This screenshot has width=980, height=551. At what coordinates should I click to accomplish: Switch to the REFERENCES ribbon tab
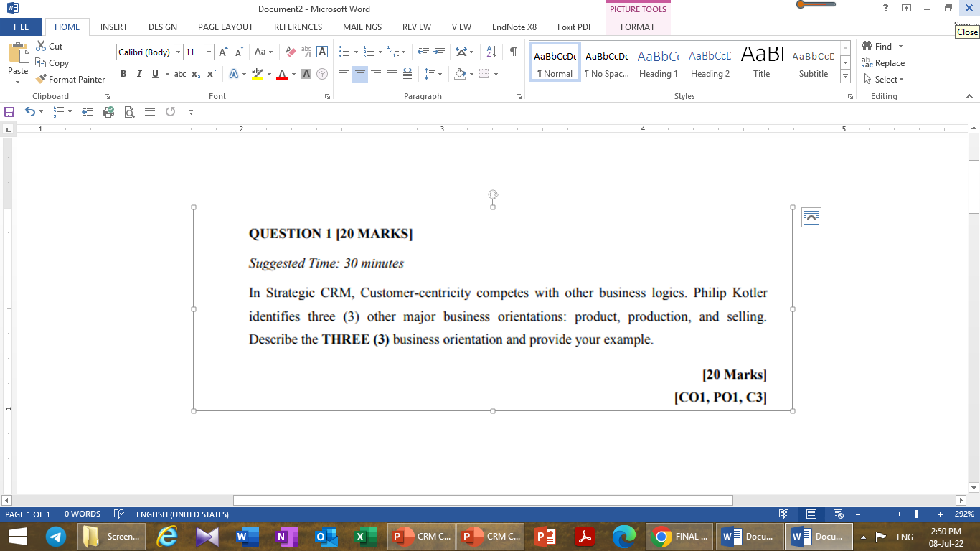tap(298, 27)
